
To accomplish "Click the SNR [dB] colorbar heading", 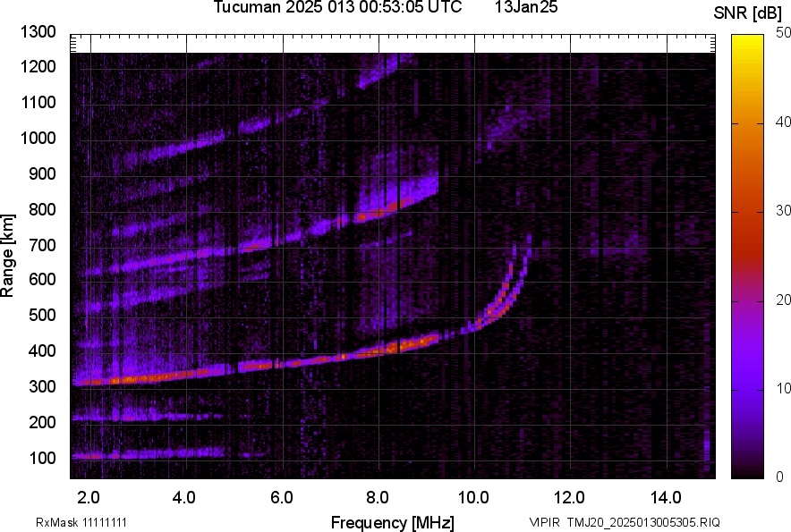I will point(749,13).
